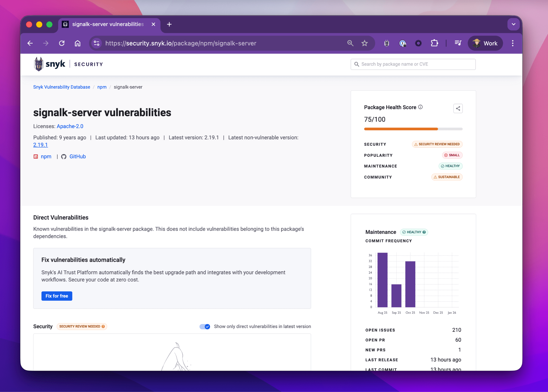This screenshot has width=548, height=392.
Task: Toggle show only direct vulnerabilities switch
Action: (205, 326)
